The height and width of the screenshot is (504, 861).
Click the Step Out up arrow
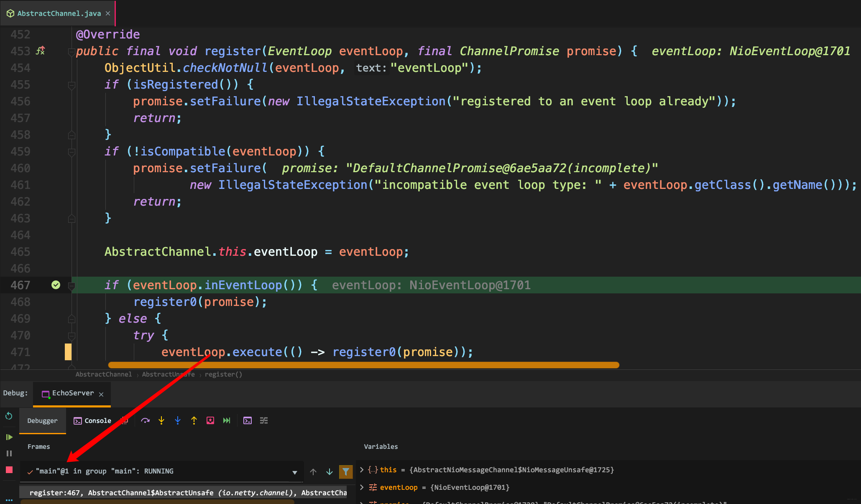194,420
